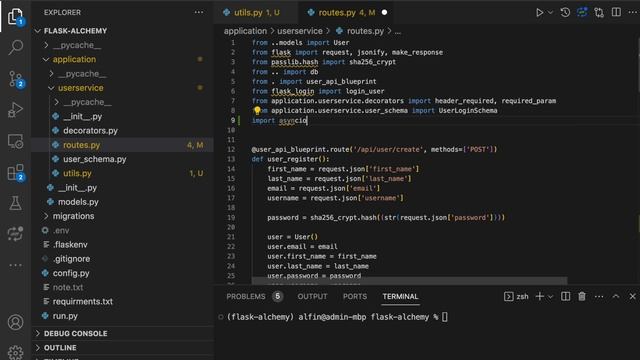640x360 pixels.
Task: Place cursor on def user_register line
Action: [x=291, y=159]
